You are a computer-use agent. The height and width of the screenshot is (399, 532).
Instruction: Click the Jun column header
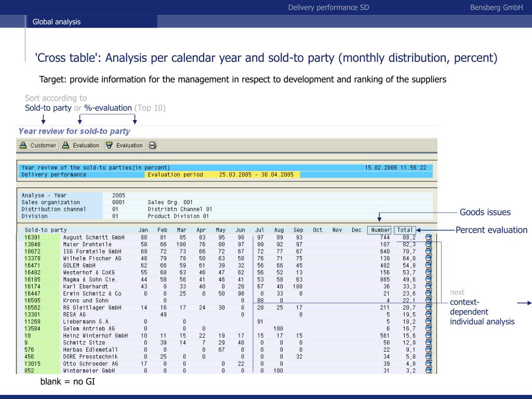[240, 230]
